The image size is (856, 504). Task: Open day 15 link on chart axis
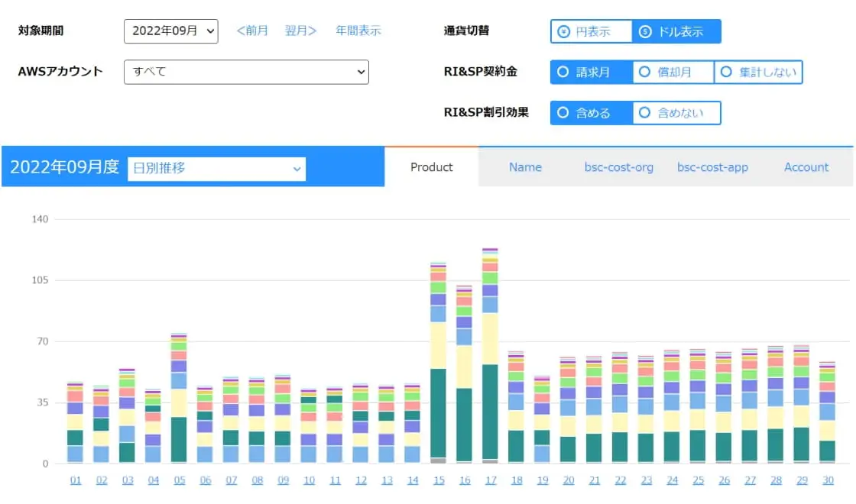[x=439, y=480]
